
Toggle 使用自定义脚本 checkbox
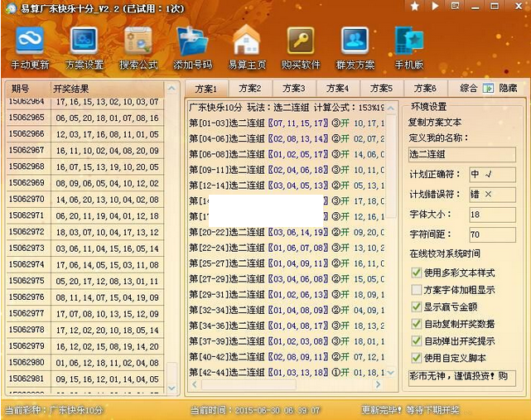(416, 358)
